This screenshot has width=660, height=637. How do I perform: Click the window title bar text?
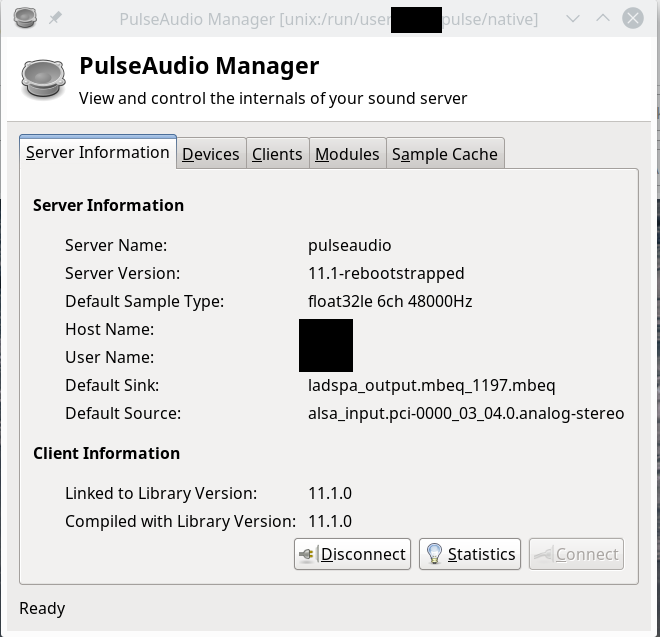[x=328, y=19]
